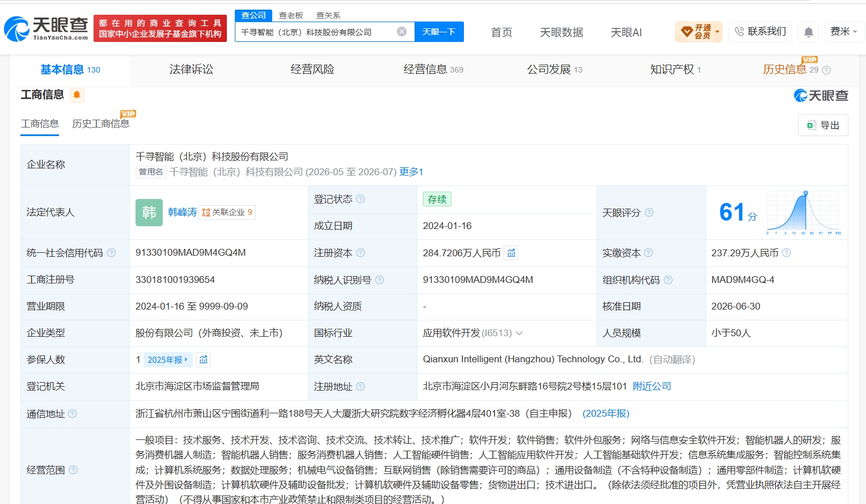
Task: Open the 费米 user account dropdown
Action: pyautogui.click(x=844, y=32)
